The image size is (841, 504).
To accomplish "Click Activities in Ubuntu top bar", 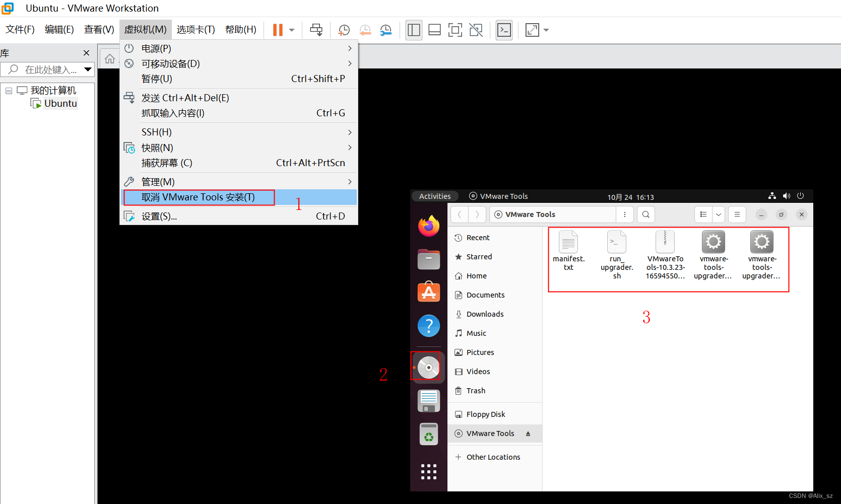I will 435,196.
